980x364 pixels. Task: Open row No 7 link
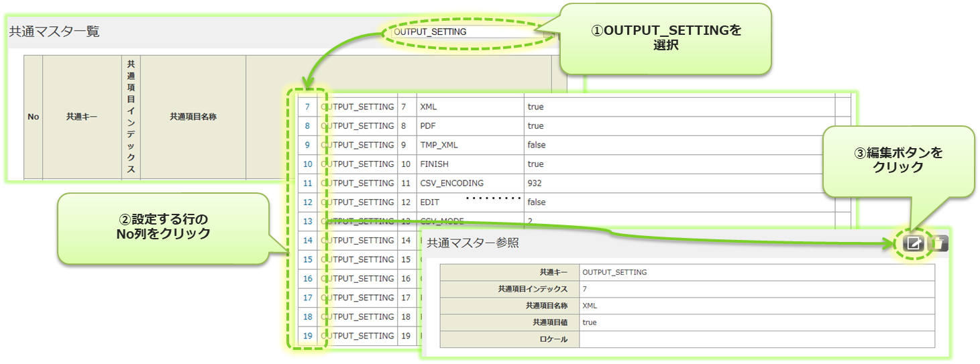pos(308,107)
